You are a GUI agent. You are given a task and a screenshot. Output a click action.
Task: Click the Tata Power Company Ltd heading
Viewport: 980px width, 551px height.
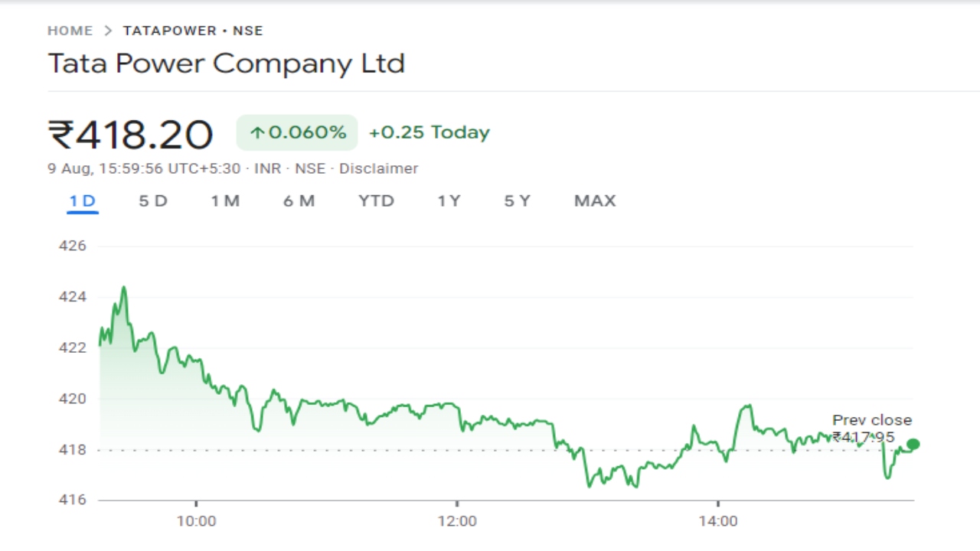coord(226,64)
